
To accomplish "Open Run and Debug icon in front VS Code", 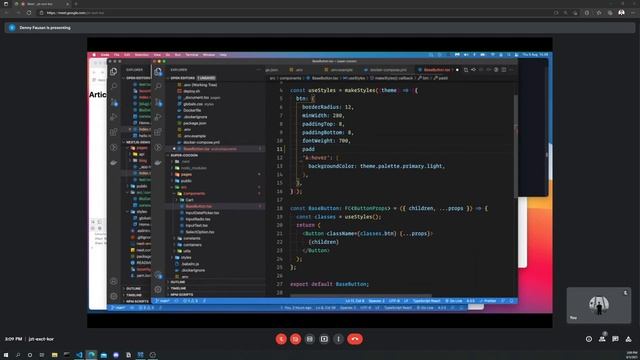I will [x=158, y=117].
